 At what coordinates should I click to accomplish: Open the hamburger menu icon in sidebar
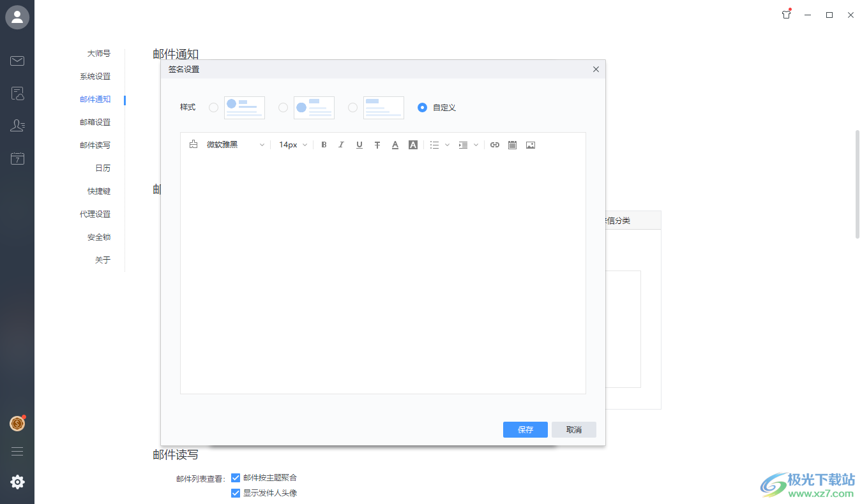pos(17,452)
